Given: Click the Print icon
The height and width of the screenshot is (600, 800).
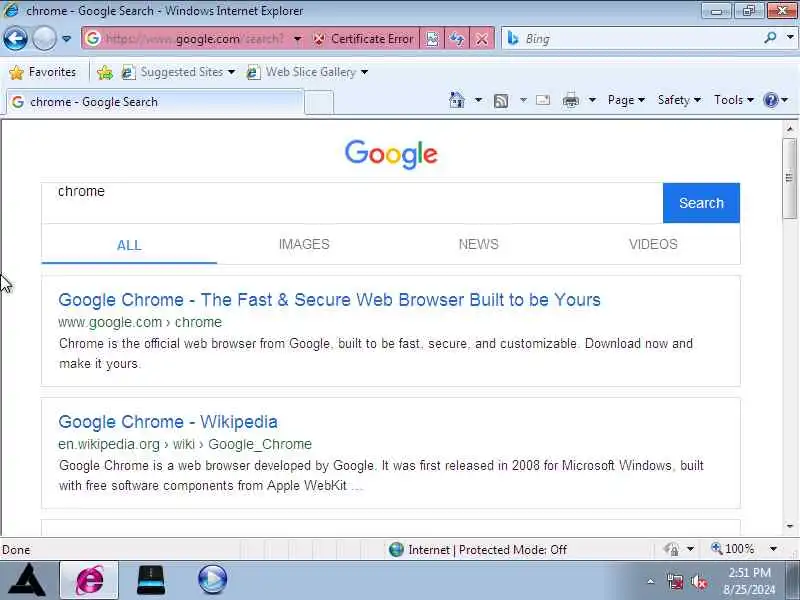Looking at the screenshot, I should click(570, 101).
